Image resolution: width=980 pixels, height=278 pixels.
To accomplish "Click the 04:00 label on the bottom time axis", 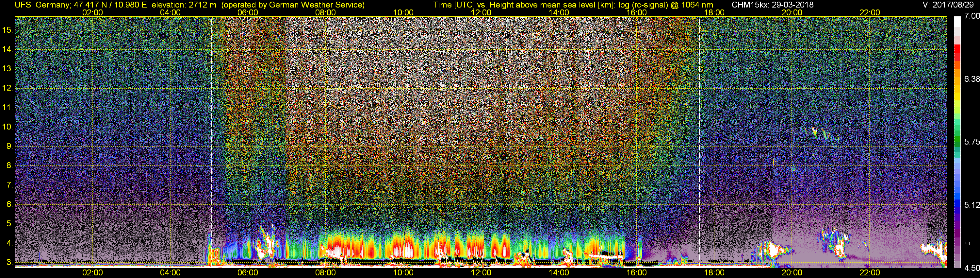I will (170, 273).
